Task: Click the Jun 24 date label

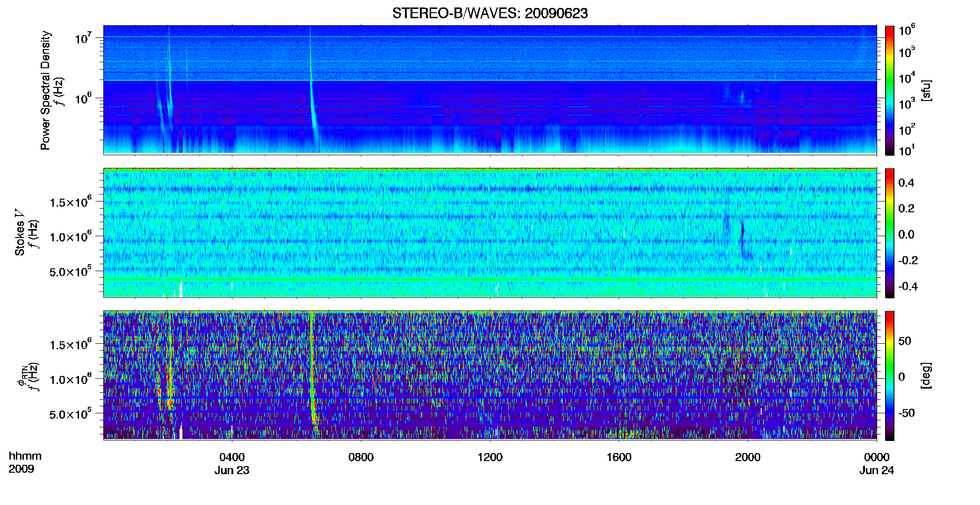Action: click(x=877, y=470)
